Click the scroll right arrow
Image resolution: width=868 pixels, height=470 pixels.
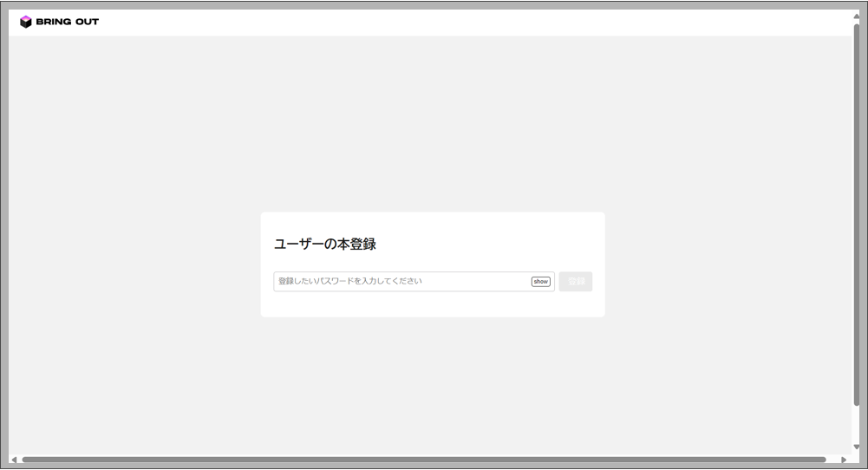[844, 460]
